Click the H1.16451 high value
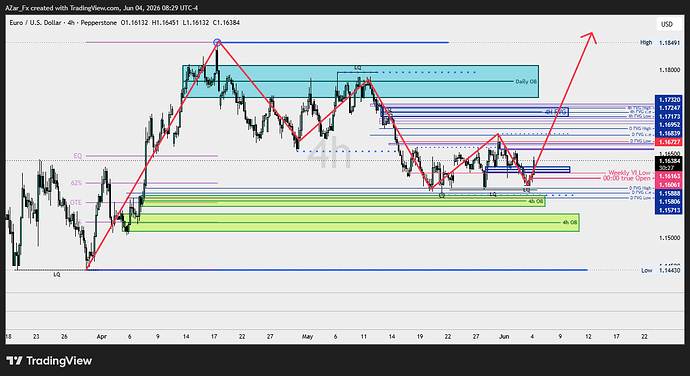This screenshot has width=690, height=376. point(165,22)
